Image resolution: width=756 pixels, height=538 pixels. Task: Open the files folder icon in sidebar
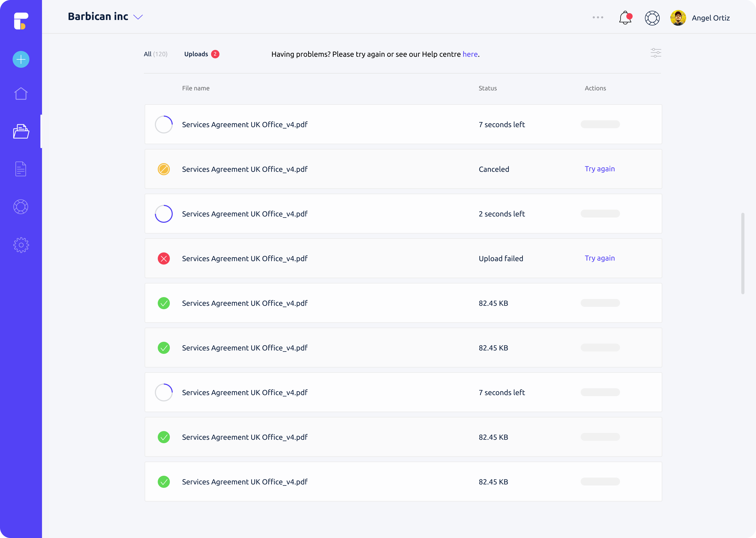21,132
